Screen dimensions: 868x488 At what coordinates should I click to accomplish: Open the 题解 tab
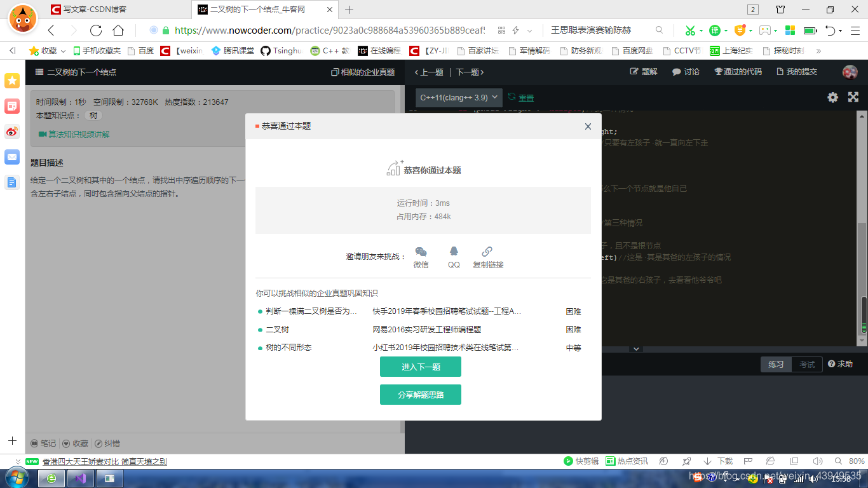pos(644,72)
